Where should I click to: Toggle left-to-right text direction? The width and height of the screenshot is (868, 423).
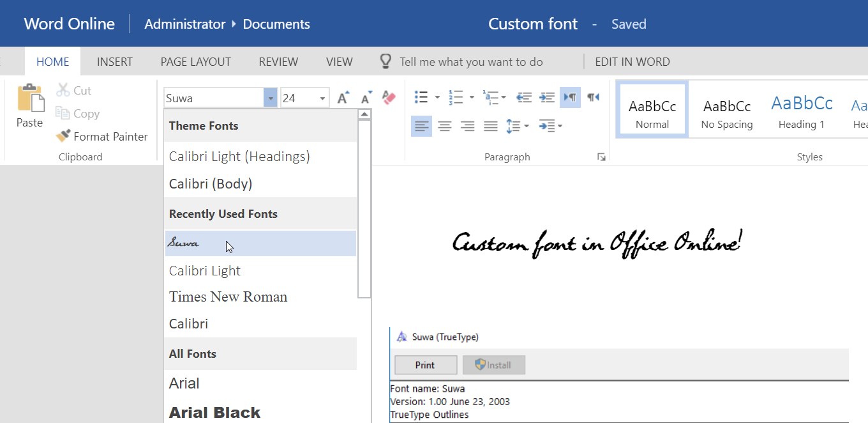click(x=570, y=97)
